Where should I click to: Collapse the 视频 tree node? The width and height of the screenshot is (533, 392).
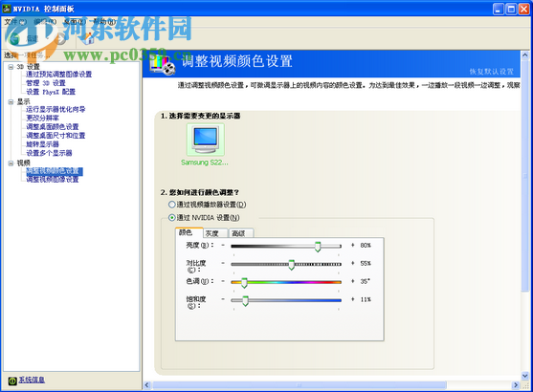pos(11,163)
